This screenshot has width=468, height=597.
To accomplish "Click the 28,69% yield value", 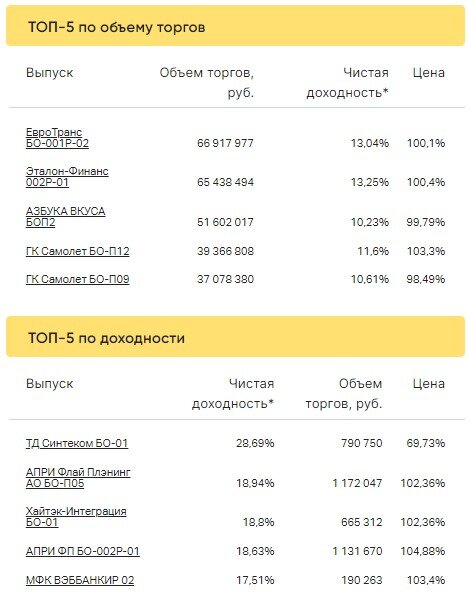I will (x=255, y=443).
